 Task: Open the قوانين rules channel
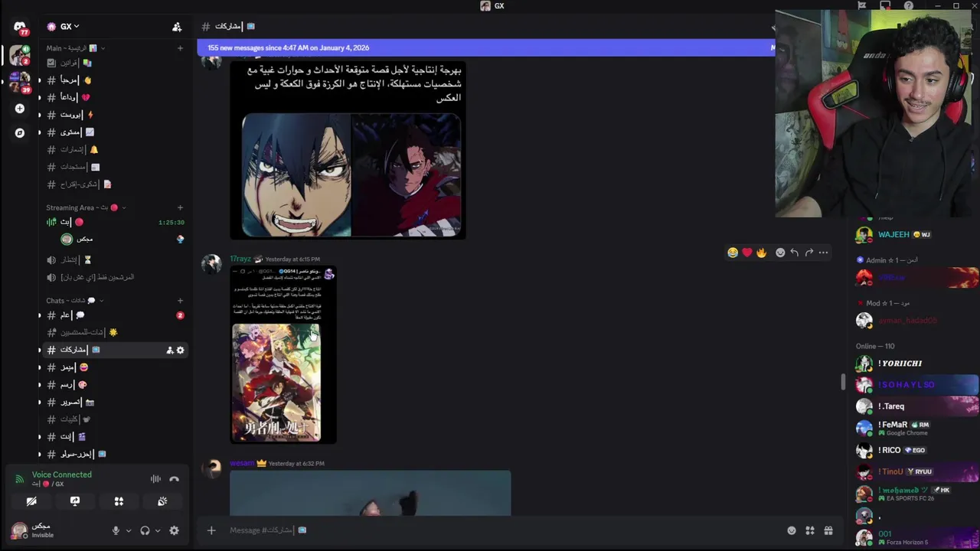(115, 63)
